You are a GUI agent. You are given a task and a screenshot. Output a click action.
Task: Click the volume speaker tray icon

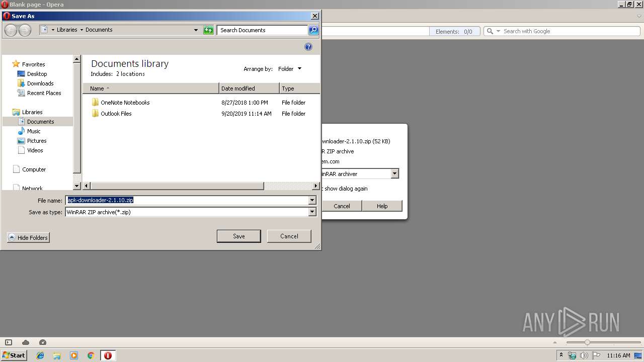584,355
